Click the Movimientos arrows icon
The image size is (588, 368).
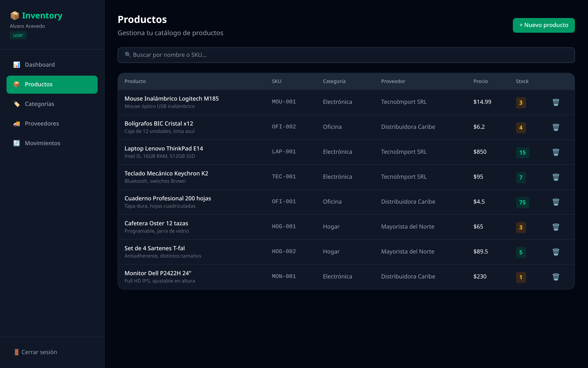tap(17, 143)
